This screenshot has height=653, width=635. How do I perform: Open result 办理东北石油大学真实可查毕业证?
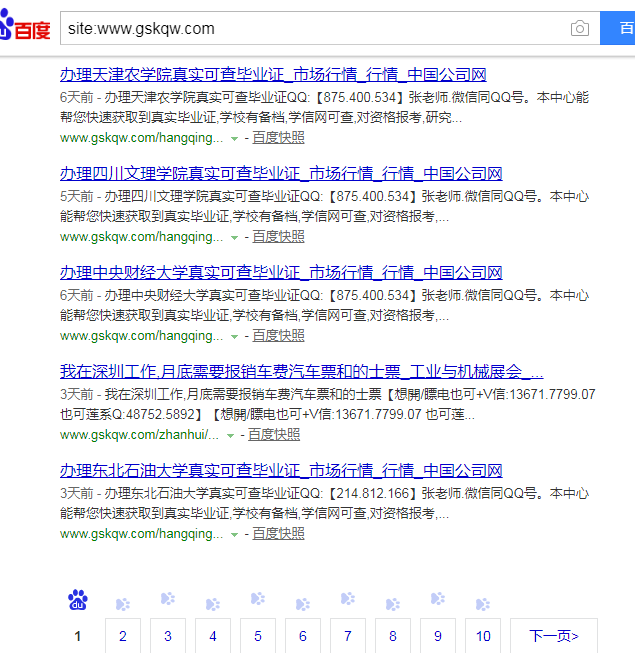[281, 471]
